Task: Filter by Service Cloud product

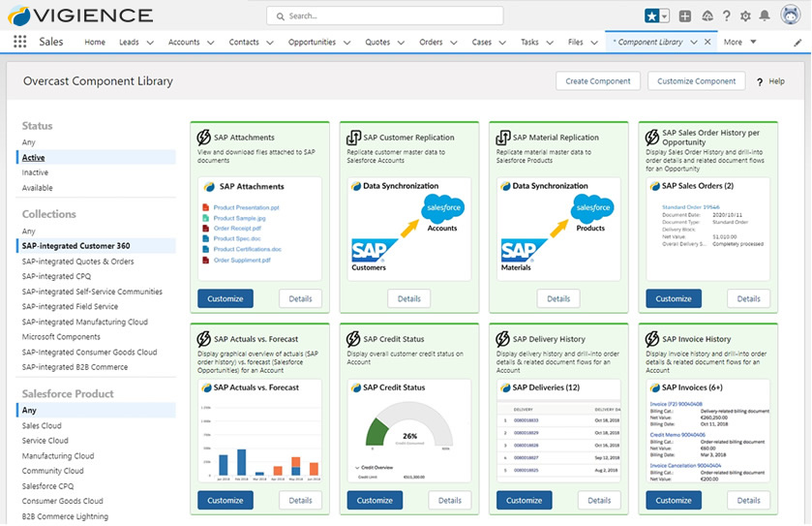Action: pos(45,441)
